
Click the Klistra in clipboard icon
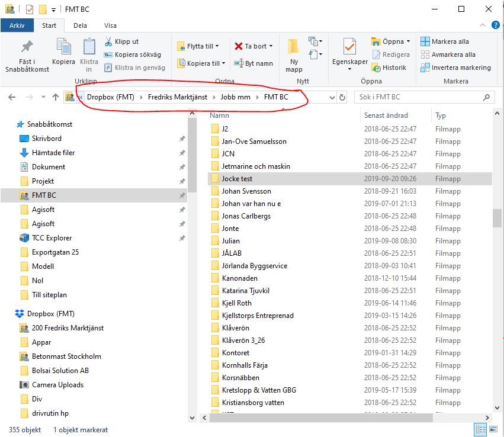89,46
